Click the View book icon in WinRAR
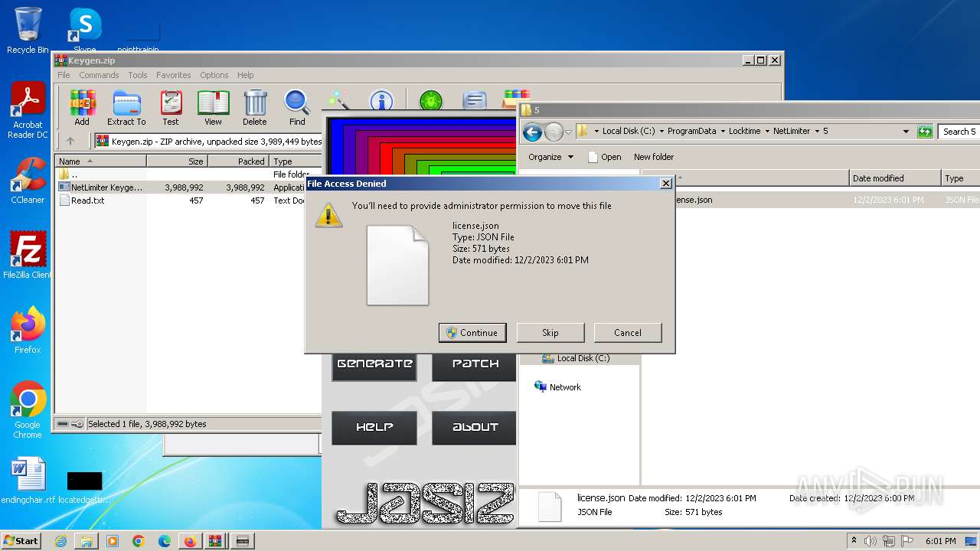The height and width of the screenshot is (551, 980). pos(213,108)
